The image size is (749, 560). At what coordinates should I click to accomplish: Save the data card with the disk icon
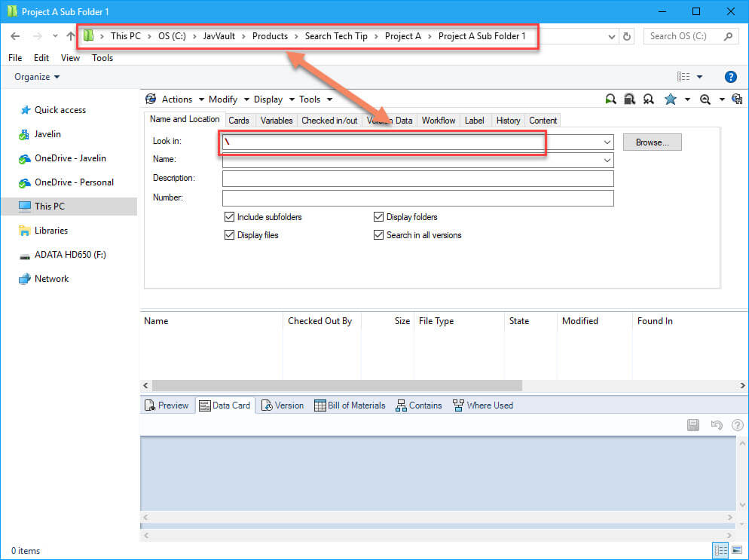(692, 424)
